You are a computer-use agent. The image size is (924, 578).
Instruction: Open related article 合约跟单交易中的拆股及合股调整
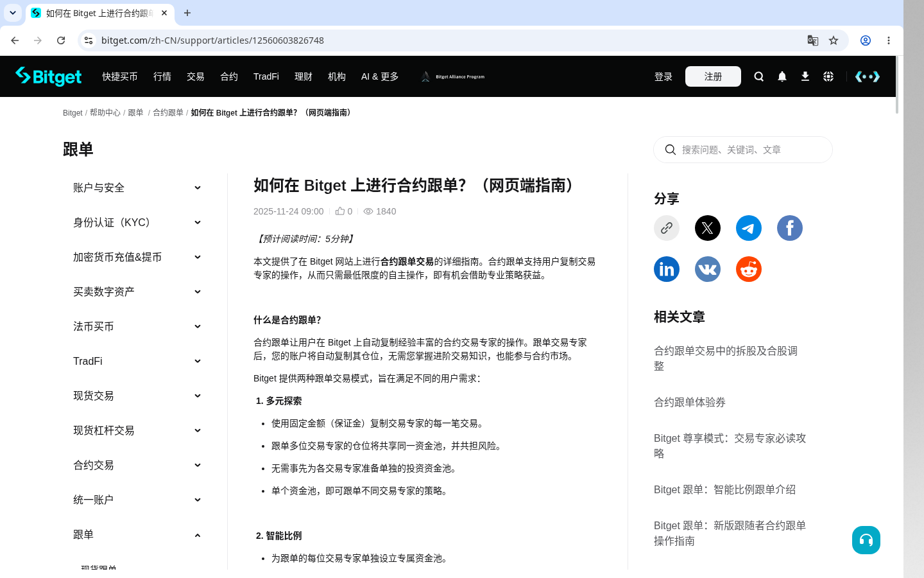click(726, 358)
